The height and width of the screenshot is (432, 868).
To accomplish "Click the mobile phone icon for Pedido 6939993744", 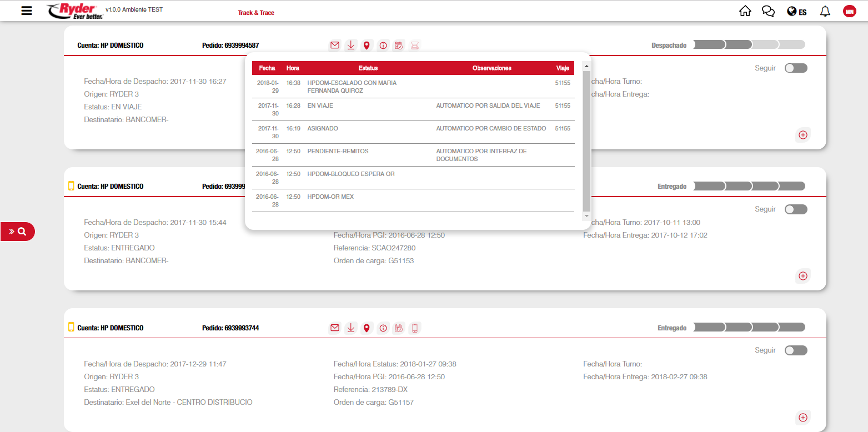I will [x=414, y=328].
